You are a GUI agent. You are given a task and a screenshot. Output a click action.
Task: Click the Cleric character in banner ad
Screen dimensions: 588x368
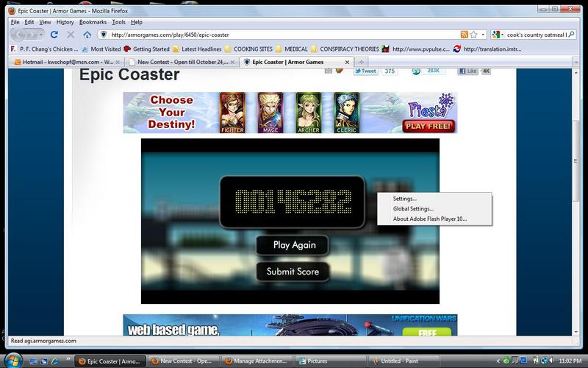(346, 113)
